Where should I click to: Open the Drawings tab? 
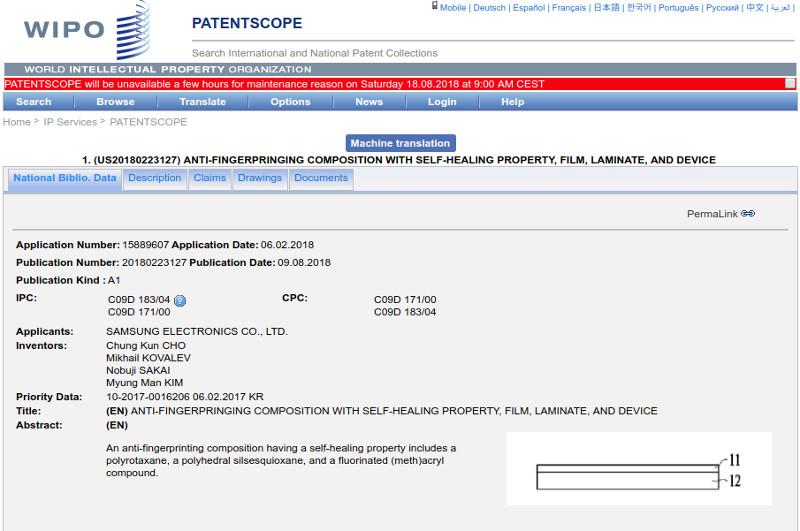point(260,179)
